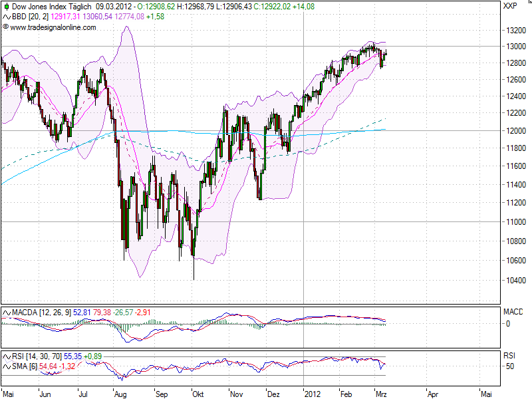Click the MACD change value -2,91
Image resolution: width=532 pixels, height=399 pixels.
pyautogui.click(x=143, y=313)
